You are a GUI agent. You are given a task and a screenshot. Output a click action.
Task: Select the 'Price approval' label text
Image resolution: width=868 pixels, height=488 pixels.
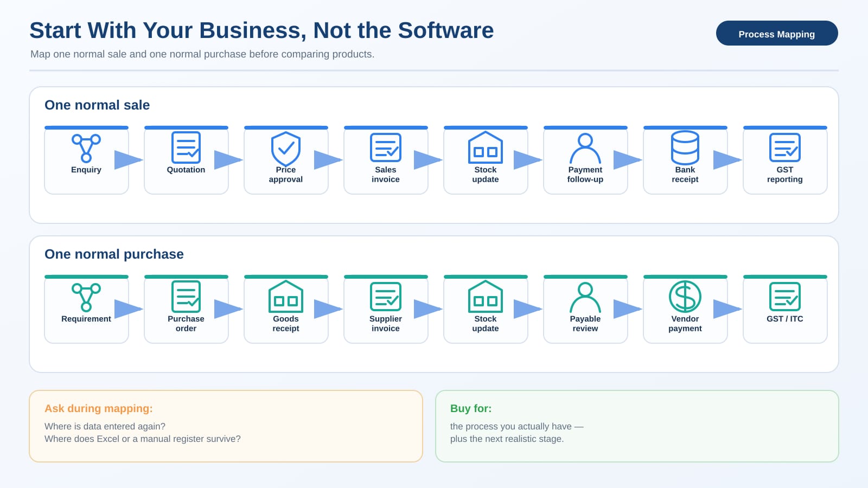coord(286,175)
